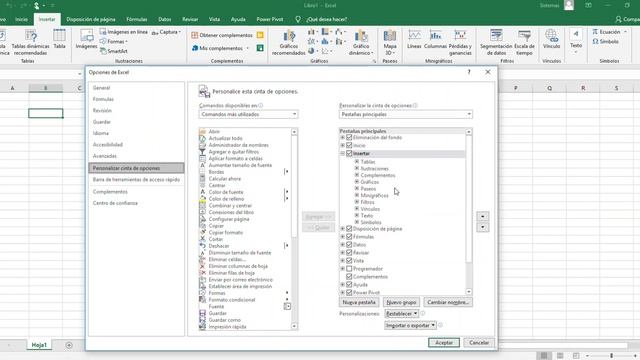640x360 pixels.
Task: Open the Importar o exportar dropdown
Action: click(410, 325)
